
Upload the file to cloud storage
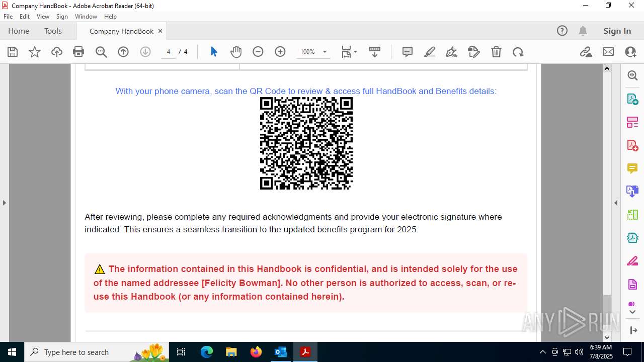tap(57, 52)
